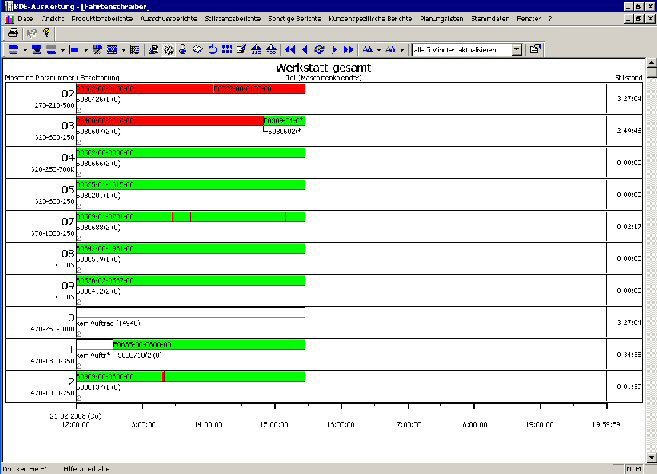The image size is (657, 474).
Task: Click the vertical scrollbar down arrow
Action: click(x=652, y=457)
